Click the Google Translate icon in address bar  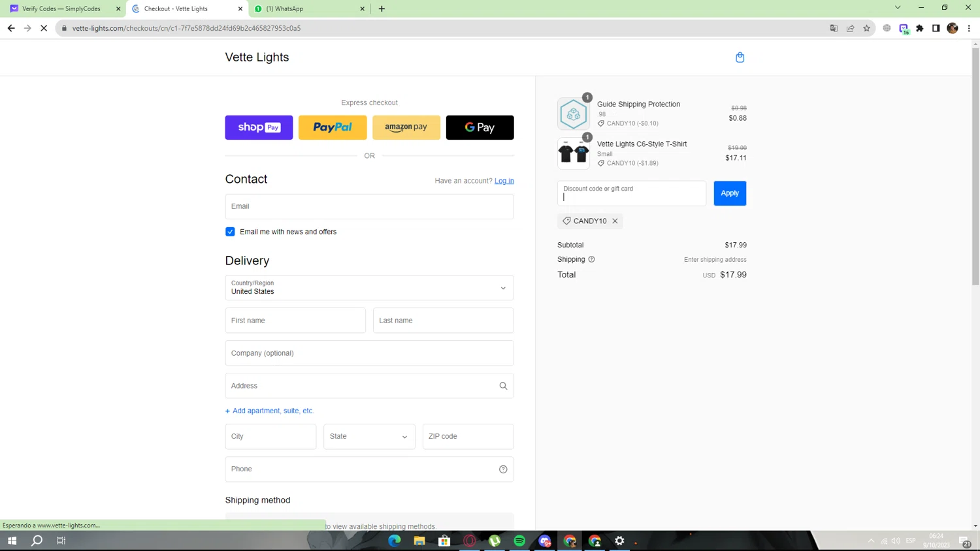pyautogui.click(x=834, y=28)
